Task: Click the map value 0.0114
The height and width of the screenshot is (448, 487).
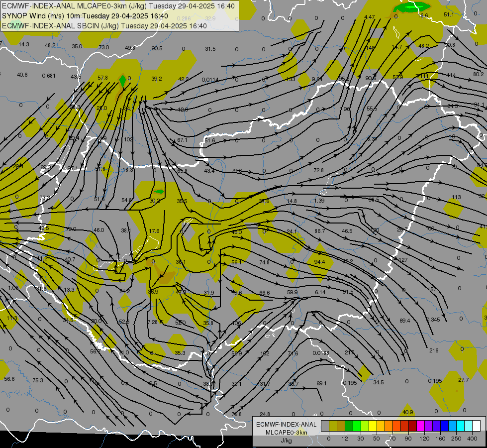Action: point(210,80)
